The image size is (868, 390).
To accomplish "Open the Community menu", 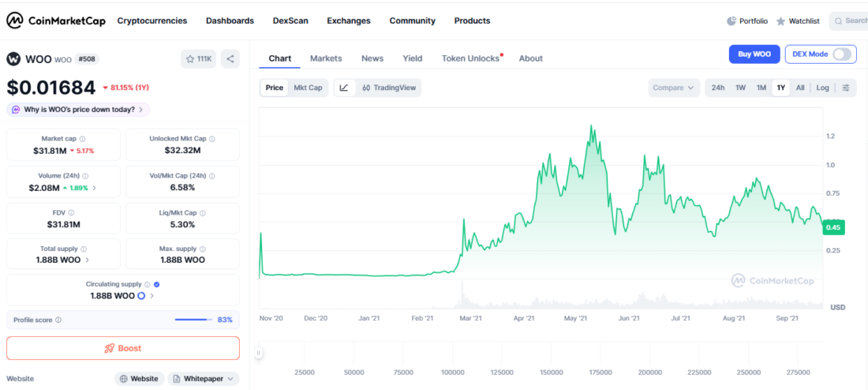I will pyautogui.click(x=413, y=21).
